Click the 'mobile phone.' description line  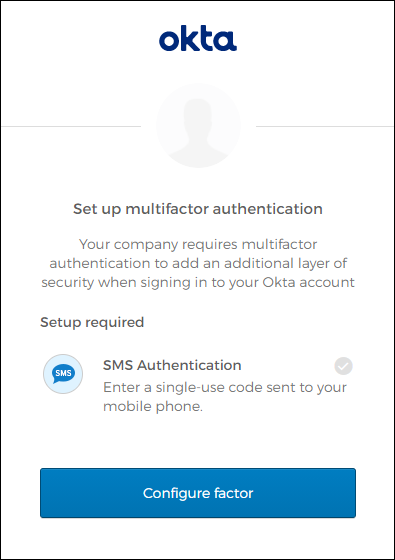point(153,406)
